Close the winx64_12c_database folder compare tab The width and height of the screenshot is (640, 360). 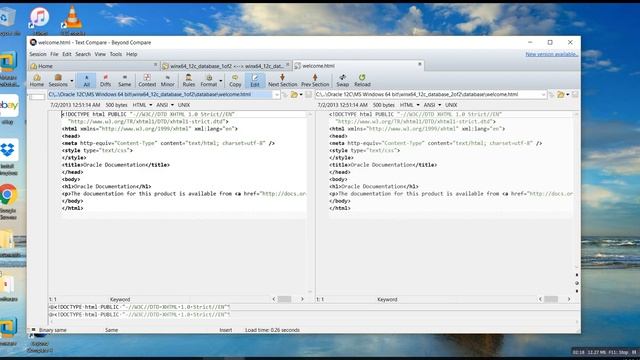tap(287, 65)
